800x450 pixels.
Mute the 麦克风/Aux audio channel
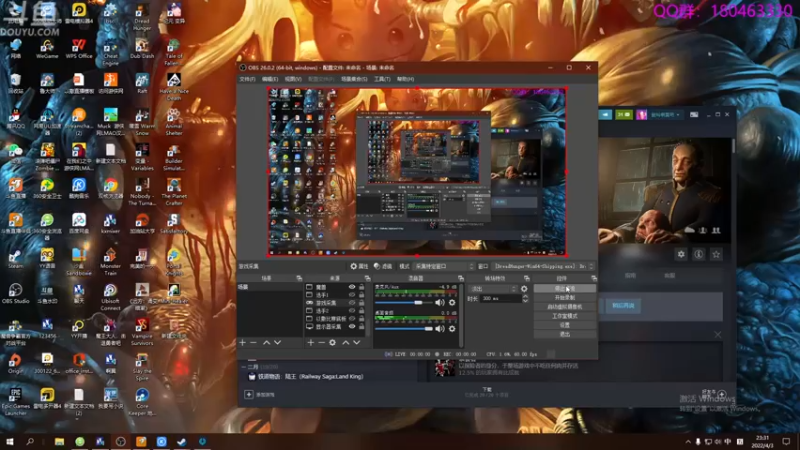tap(439, 303)
